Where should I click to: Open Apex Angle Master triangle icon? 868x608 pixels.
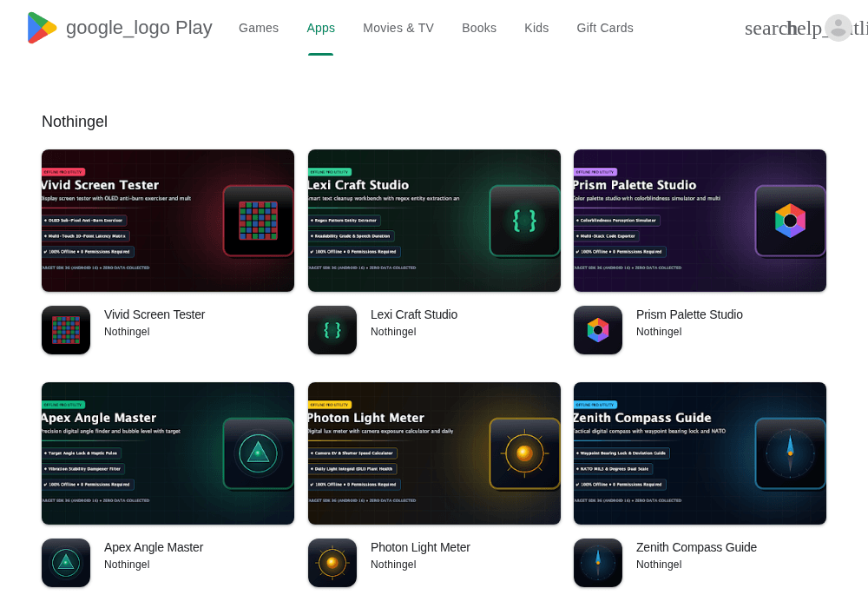point(66,563)
